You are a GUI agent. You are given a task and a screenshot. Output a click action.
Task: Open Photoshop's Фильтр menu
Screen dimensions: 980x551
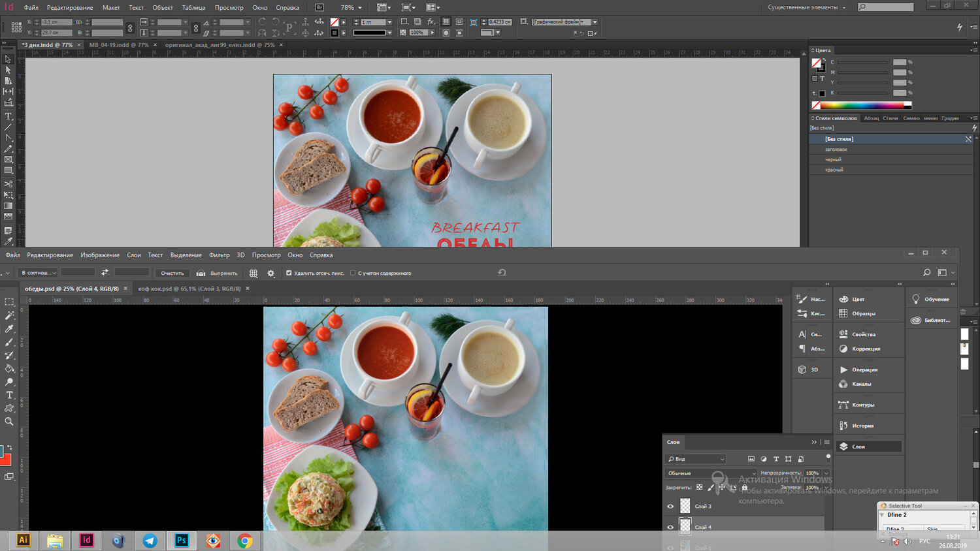[220, 255]
